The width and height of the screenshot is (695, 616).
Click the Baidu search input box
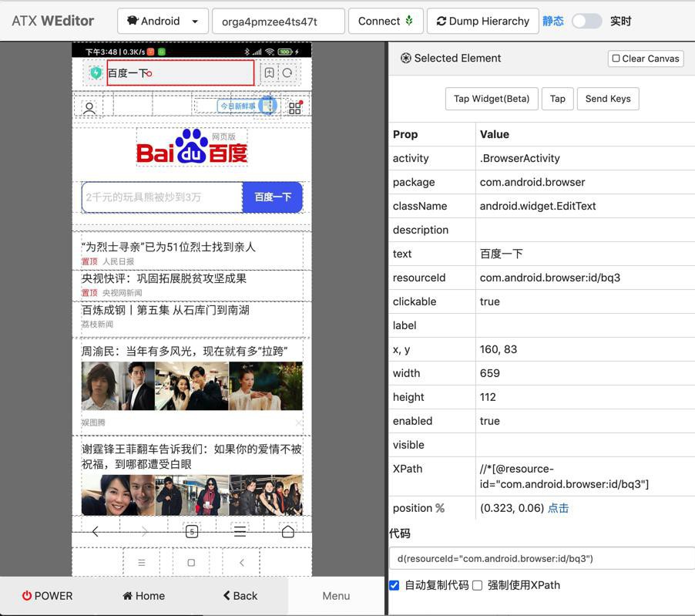tap(163, 197)
